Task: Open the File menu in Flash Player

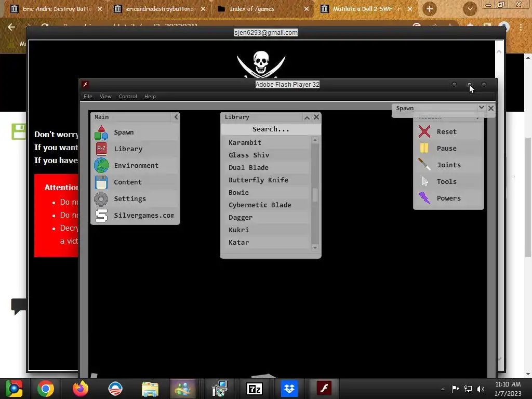Action: pyautogui.click(x=88, y=97)
